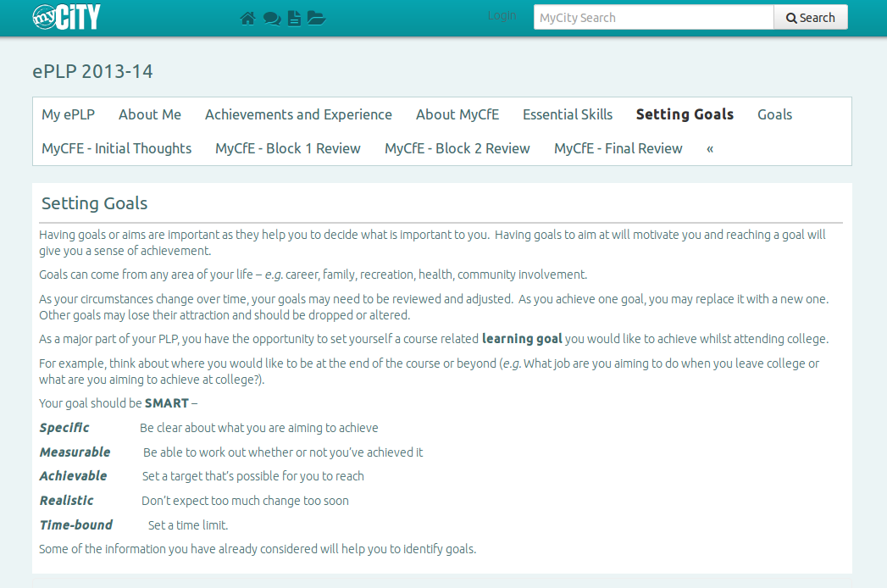Click 'Be clear about what you are aiming to achieve'
887x588 pixels.
[259, 428]
